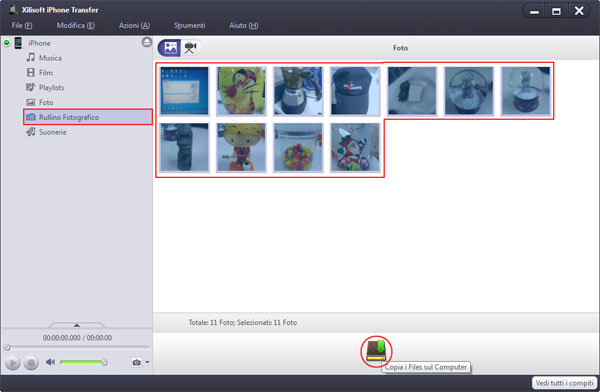Close the Xilisoft iPhone Transfer window
The image size is (600, 392).
tap(579, 11)
